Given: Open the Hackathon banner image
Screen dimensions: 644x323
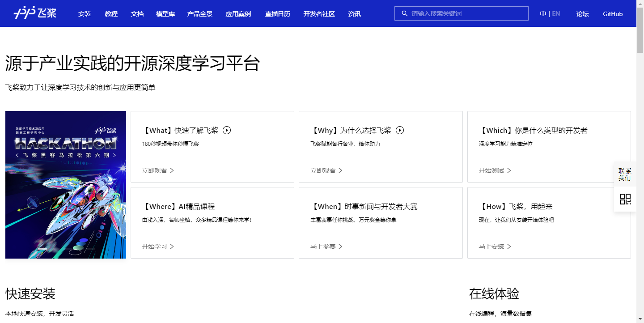Looking at the screenshot, I should point(66,185).
